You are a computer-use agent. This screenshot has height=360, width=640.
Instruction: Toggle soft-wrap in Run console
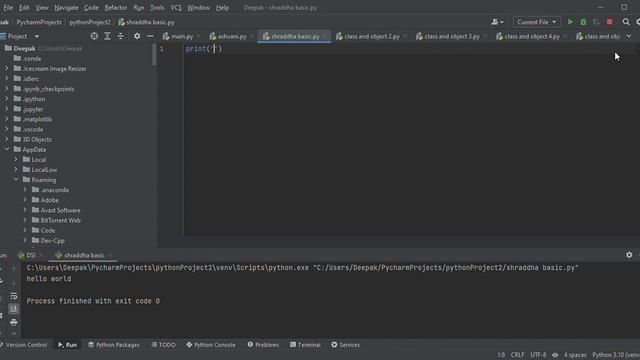click(x=13, y=296)
